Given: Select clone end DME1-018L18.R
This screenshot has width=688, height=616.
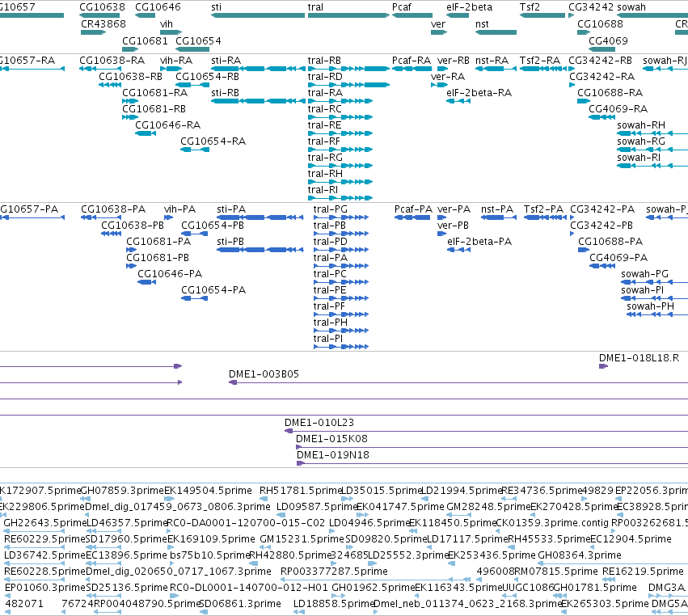Looking at the screenshot, I should [x=603, y=366].
